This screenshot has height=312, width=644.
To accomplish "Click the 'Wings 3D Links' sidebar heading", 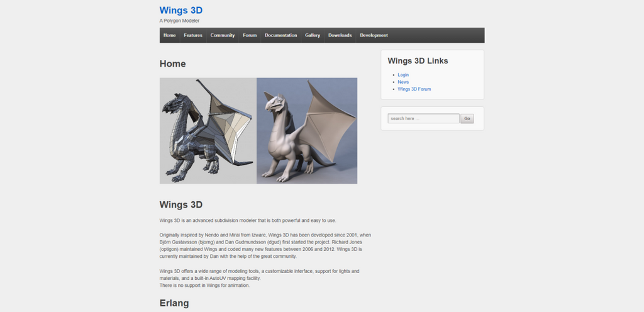I will tap(418, 61).
